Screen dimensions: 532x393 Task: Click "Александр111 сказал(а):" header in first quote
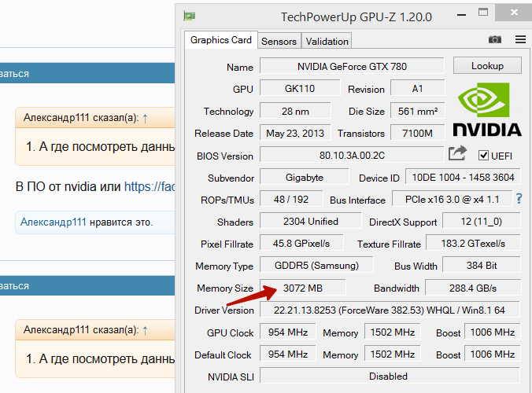(81, 118)
